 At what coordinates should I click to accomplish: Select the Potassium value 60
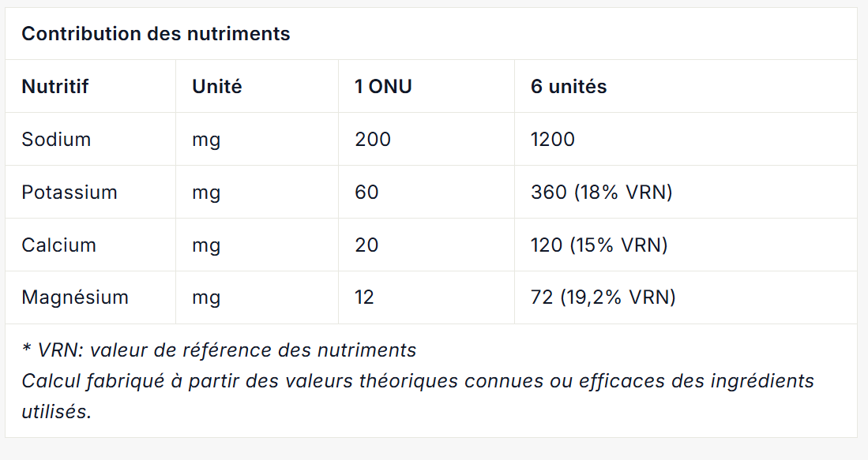(366, 192)
